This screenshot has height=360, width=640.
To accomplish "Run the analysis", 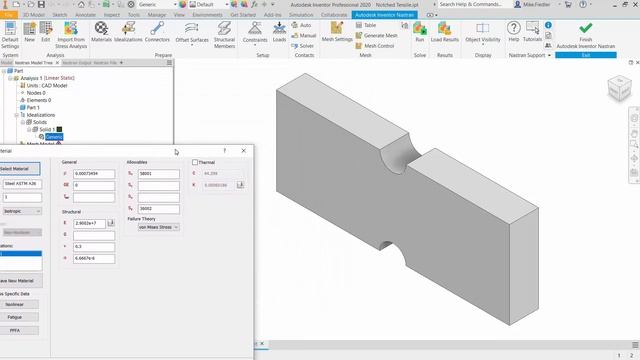I will tap(420, 32).
